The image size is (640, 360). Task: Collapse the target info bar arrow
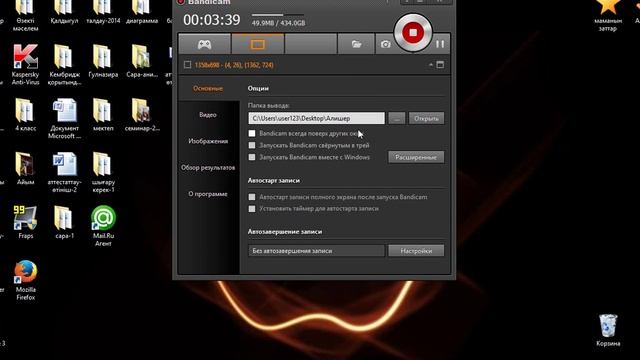(x=431, y=64)
